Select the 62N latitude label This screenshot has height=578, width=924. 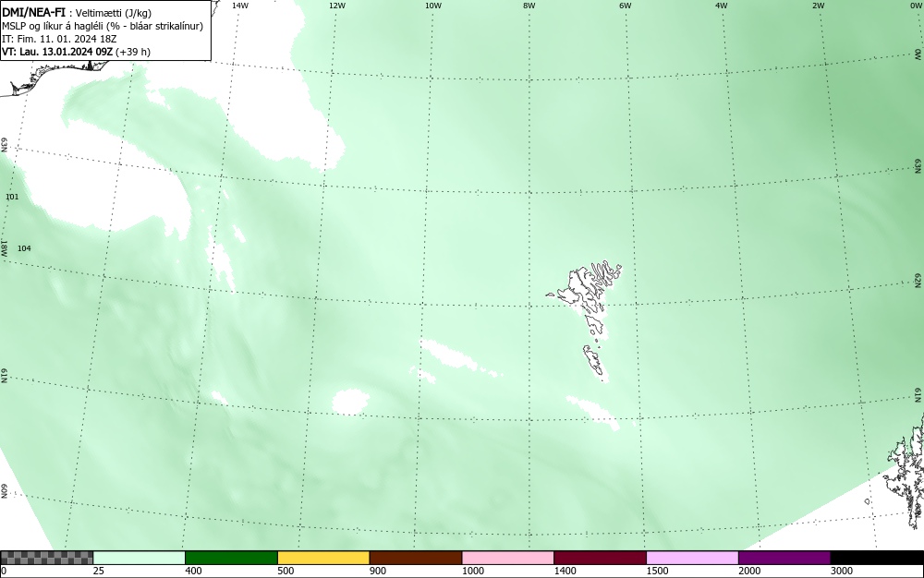(x=918, y=281)
